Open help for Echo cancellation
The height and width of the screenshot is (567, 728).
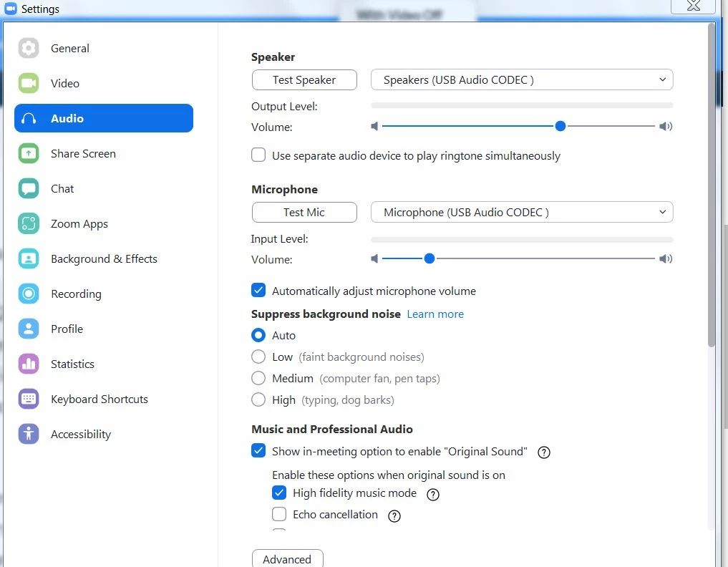pos(394,516)
